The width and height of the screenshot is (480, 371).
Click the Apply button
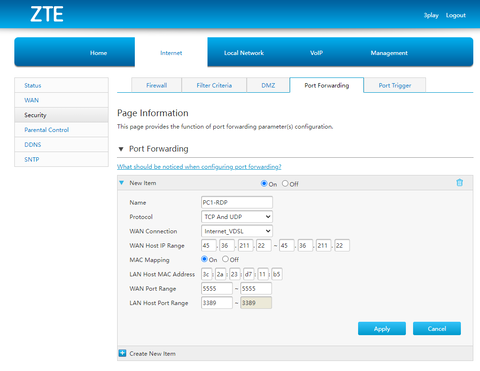pos(382,328)
